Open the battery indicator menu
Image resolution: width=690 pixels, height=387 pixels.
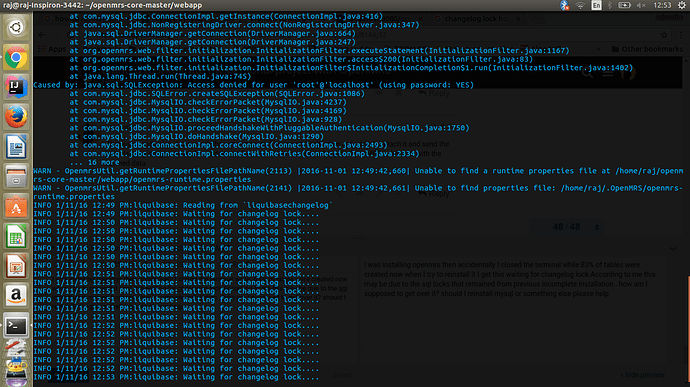(624, 5)
